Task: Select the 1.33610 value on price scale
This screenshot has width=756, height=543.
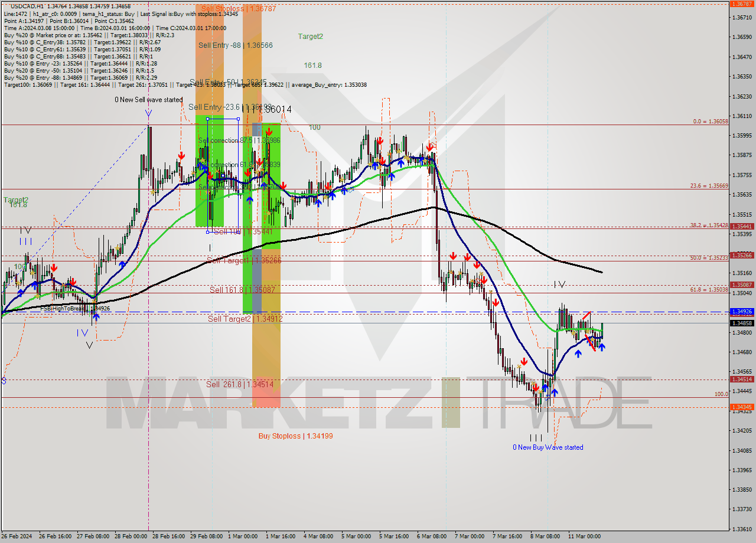Action: click(x=741, y=528)
